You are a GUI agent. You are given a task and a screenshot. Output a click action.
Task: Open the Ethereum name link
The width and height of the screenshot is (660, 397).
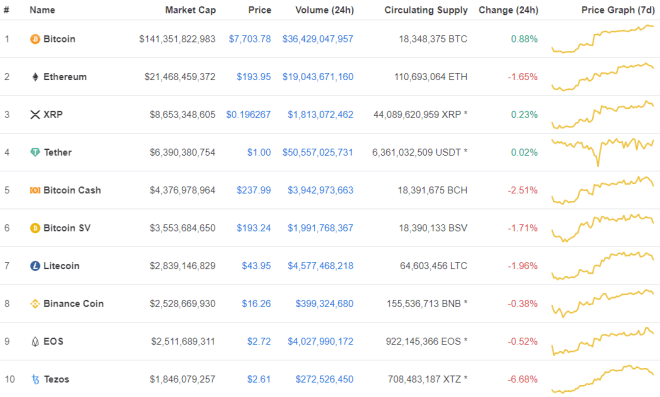tap(65, 77)
